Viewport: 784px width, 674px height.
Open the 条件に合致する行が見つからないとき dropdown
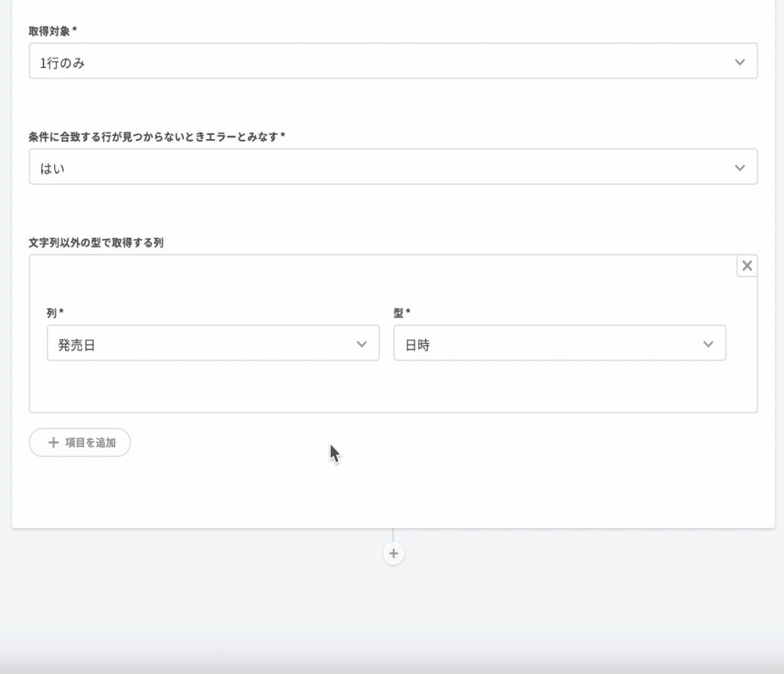tap(392, 167)
